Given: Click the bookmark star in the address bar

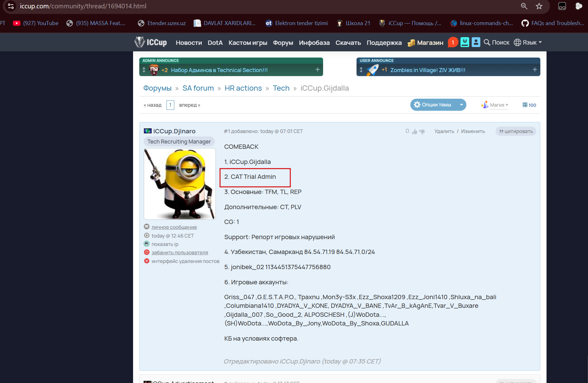Looking at the screenshot, I should tap(539, 6).
